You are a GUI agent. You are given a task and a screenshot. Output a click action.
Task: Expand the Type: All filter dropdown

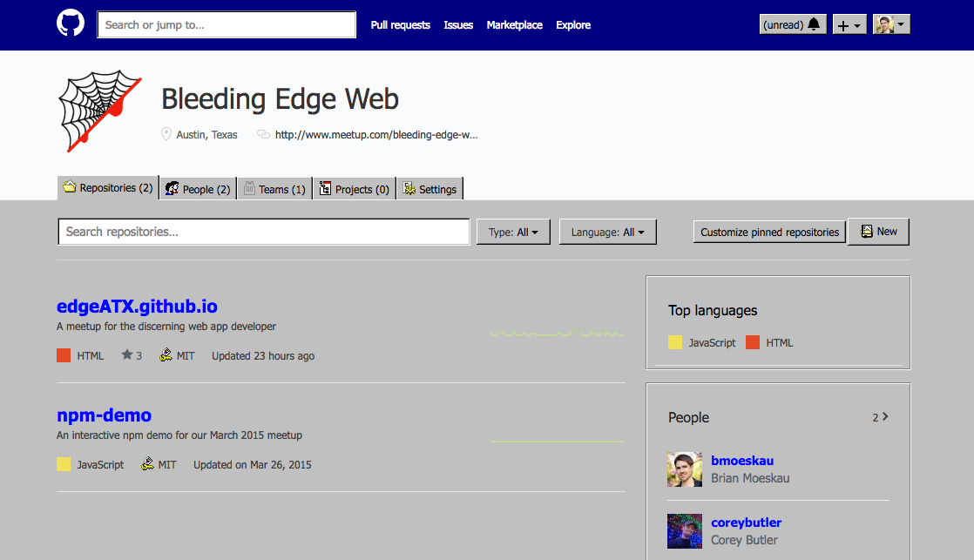pos(513,232)
